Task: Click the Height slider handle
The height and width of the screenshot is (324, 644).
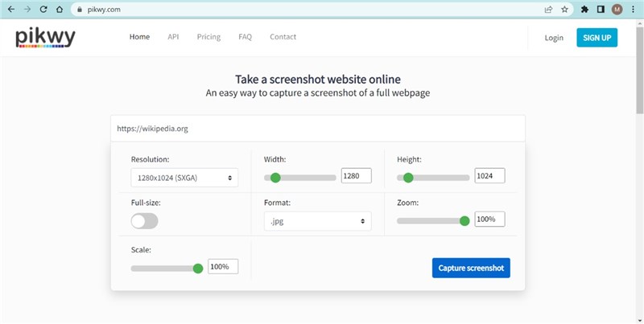Action: click(408, 178)
